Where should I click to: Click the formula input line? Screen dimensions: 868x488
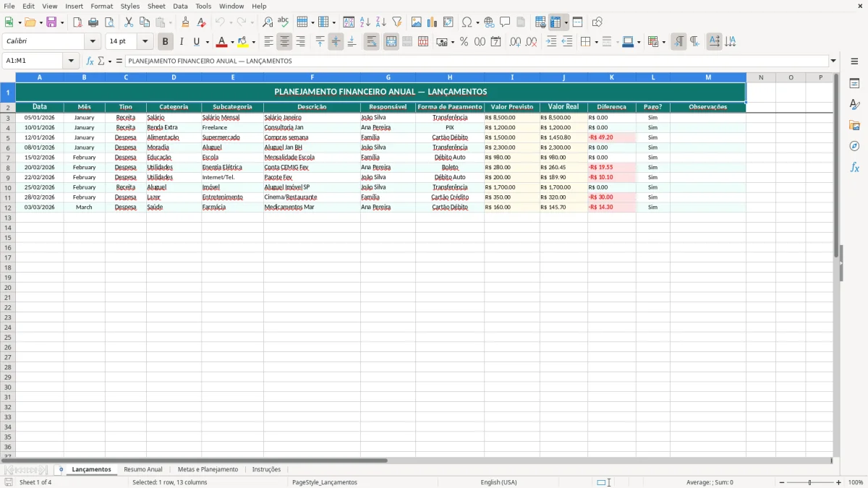[476, 61]
